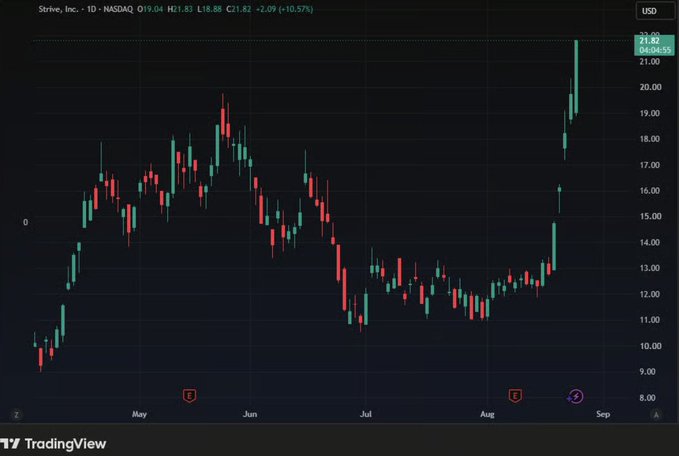
Task: Click the Sep label on time axis
Action: pyautogui.click(x=603, y=414)
